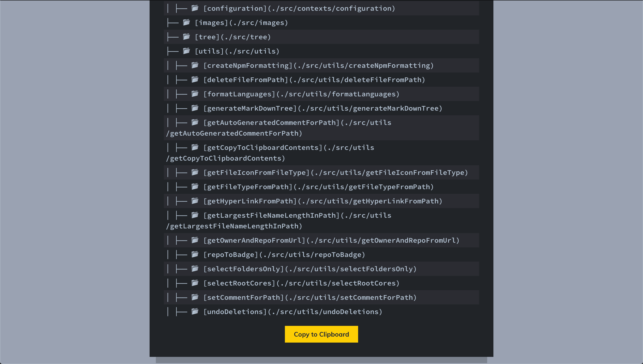This screenshot has width=643, height=364.
Task: Select the [getHyperLinkFromPath] path text
Action: [x=323, y=201]
